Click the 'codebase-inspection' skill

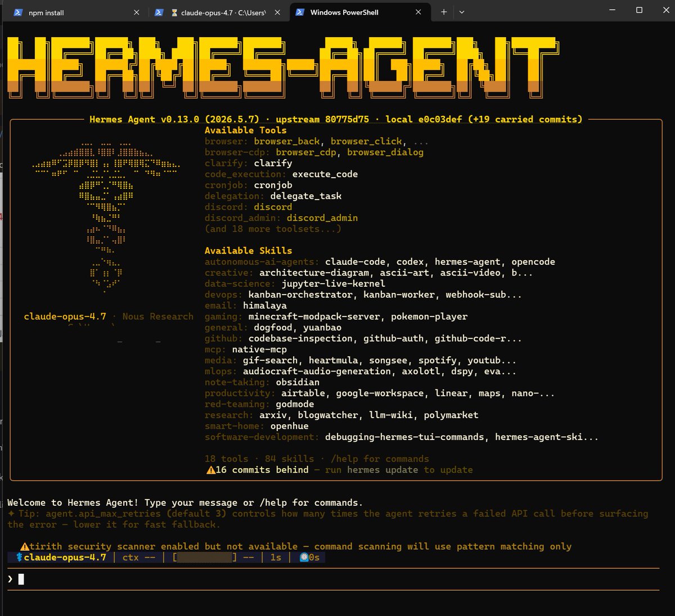[x=300, y=338]
